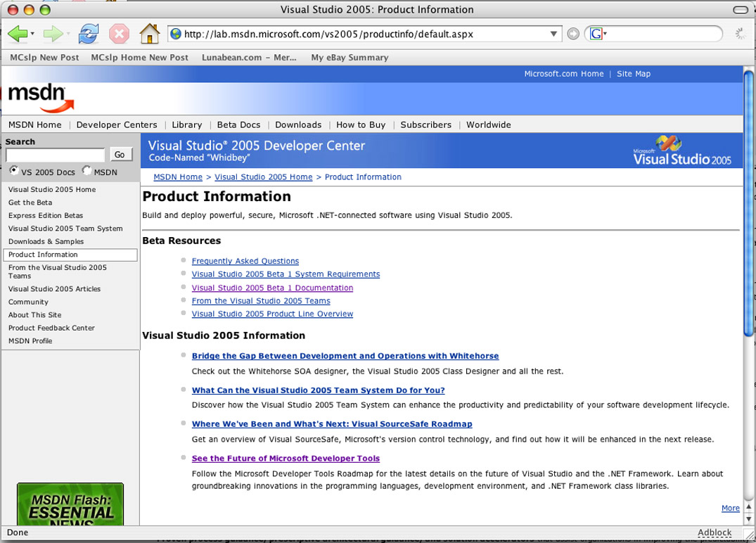Click the Google search box in toolbar
The width and height of the screenshot is (756, 543).
[665, 34]
